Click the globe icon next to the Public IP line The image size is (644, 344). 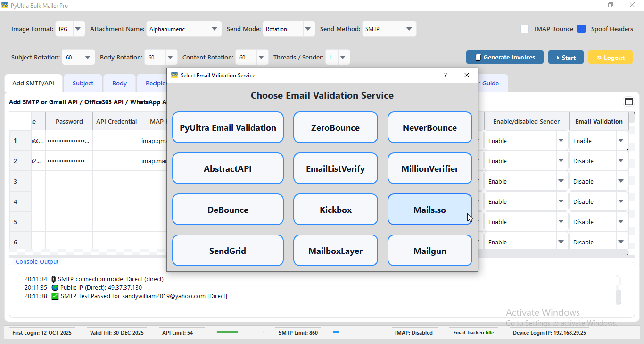click(54, 287)
